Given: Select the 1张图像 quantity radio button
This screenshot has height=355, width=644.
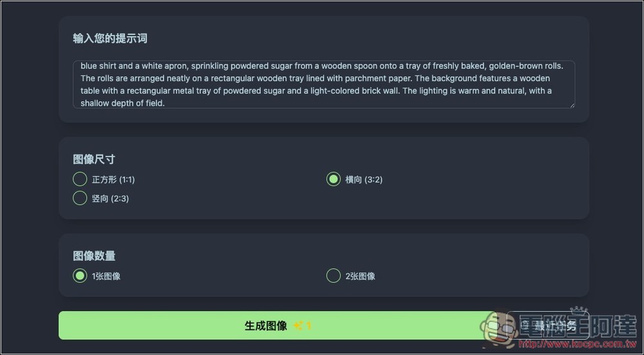Looking at the screenshot, I should [80, 276].
